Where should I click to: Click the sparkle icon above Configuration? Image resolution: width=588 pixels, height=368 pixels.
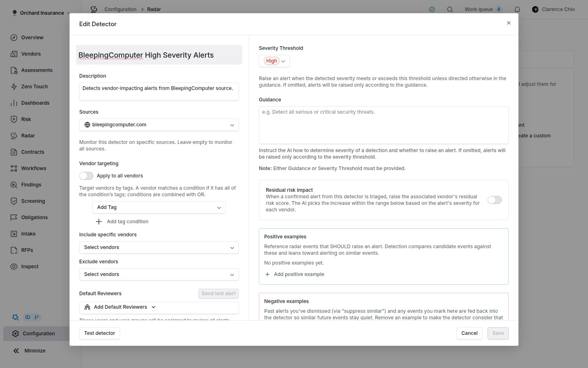click(x=16, y=317)
